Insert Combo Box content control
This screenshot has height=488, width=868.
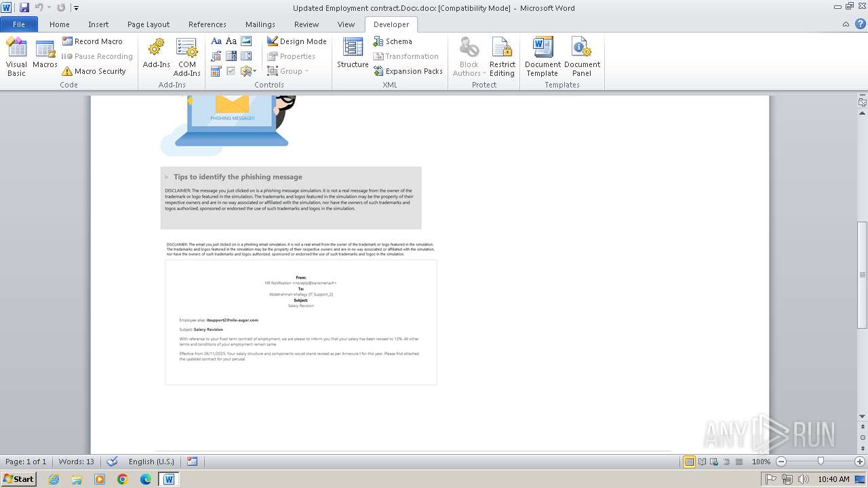231,56
